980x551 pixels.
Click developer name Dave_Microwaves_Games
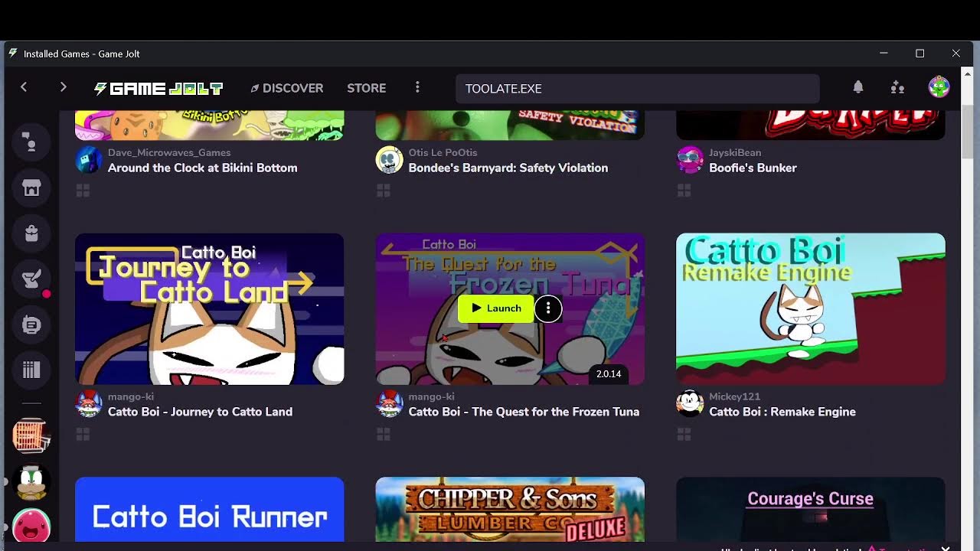[169, 152]
